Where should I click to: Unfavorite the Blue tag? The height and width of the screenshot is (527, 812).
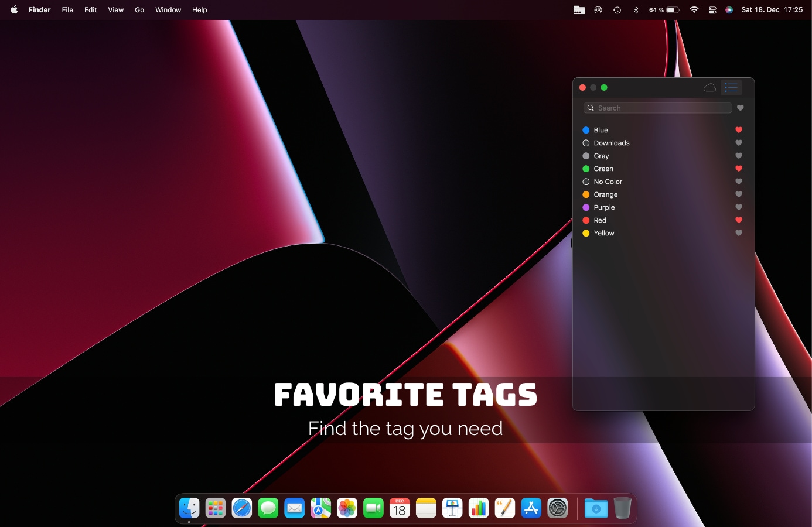click(x=739, y=130)
